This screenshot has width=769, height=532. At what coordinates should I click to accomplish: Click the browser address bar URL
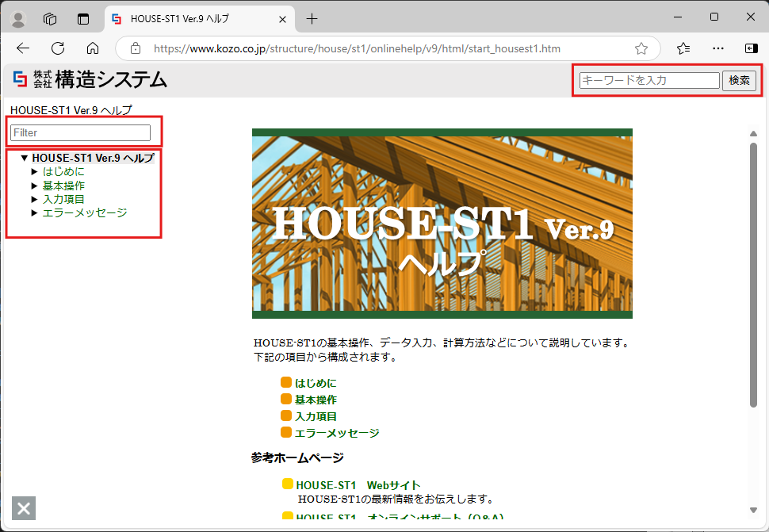point(357,48)
